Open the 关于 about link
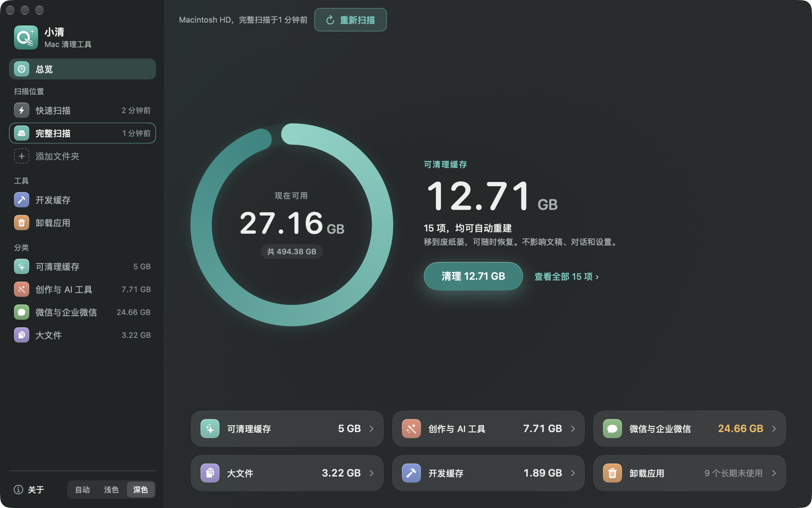The image size is (812, 508). [x=29, y=490]
